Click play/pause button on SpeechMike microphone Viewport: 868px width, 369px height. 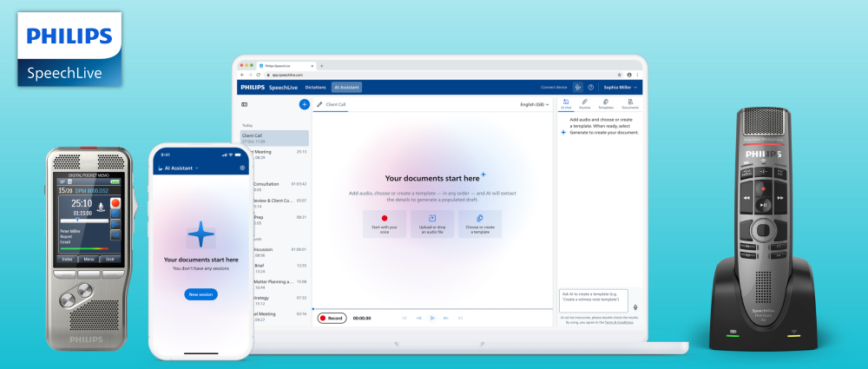click(x=763, y=206)
